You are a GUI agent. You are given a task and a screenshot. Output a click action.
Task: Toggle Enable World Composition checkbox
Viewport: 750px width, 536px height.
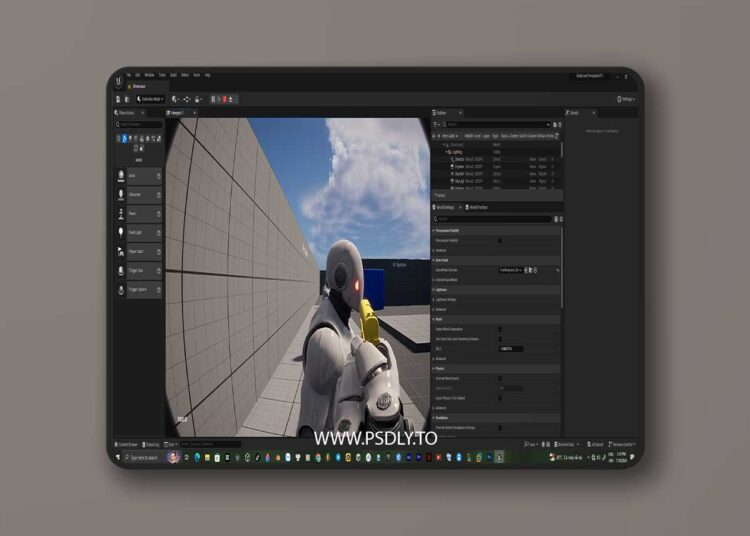point(500,329)
